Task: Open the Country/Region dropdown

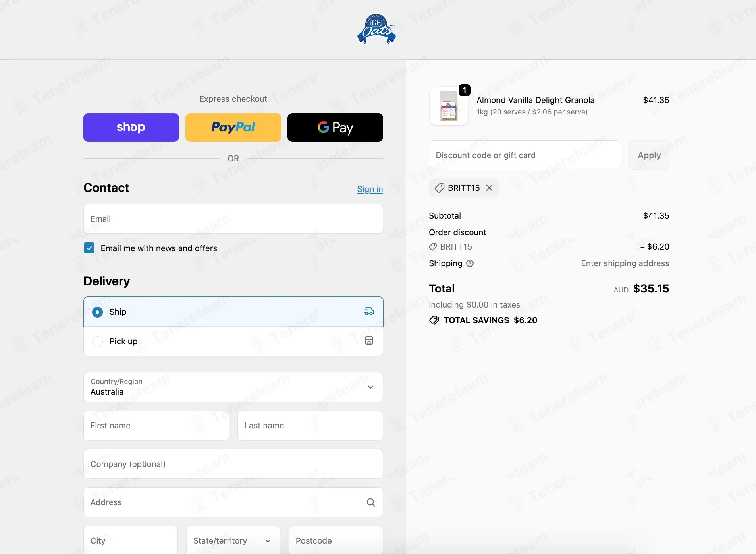Action: coord(233,387)
